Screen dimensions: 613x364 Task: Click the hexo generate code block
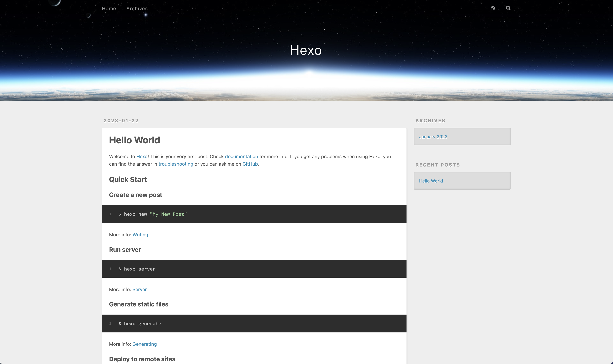(254, 323)
